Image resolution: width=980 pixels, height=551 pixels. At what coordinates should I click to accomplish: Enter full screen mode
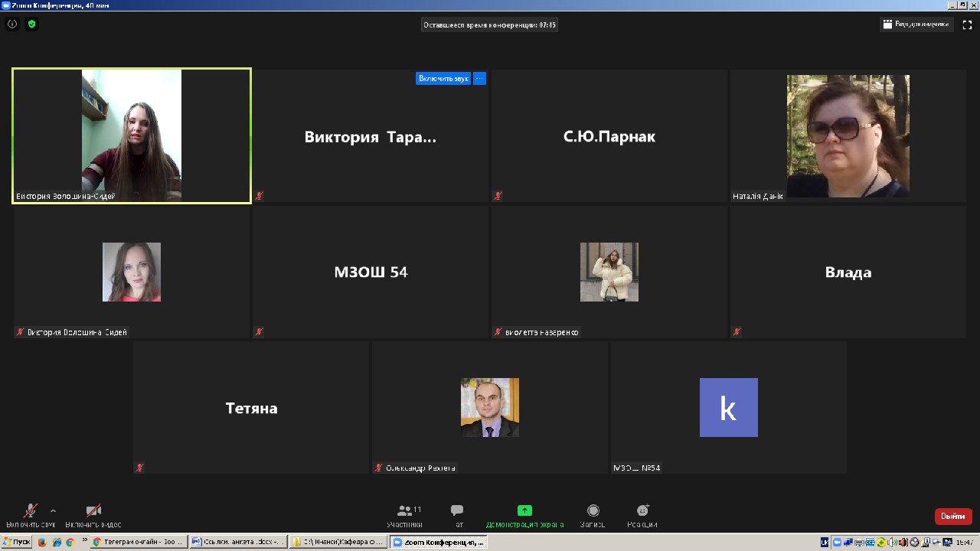[x=967, y=24]
